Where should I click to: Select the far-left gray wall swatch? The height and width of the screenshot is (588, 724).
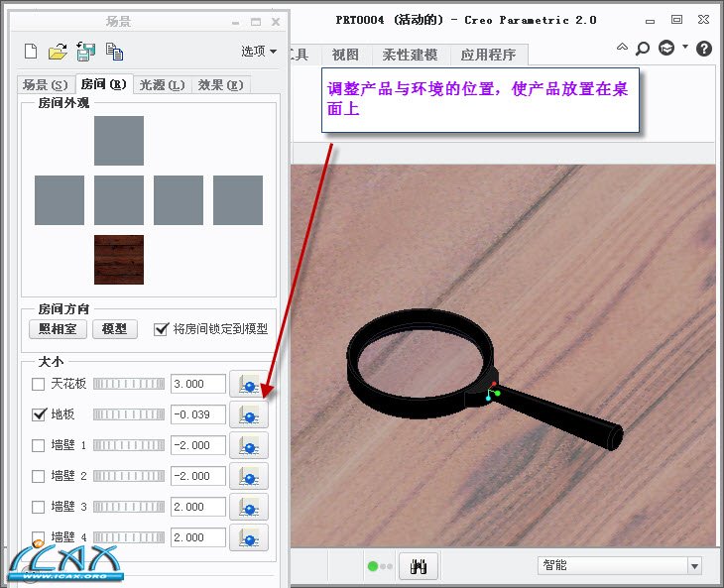click(x=60, y=200)
